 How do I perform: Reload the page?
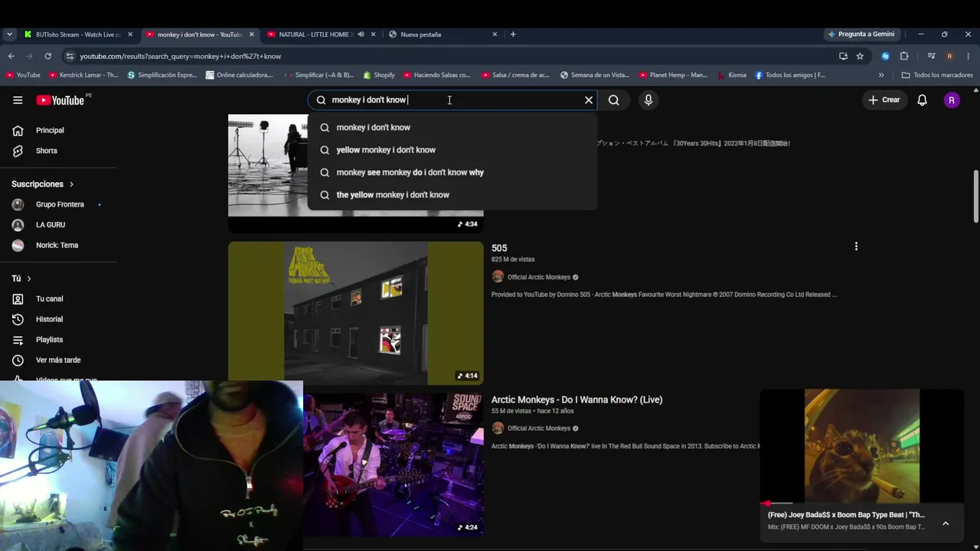click(x=47, y=56)
